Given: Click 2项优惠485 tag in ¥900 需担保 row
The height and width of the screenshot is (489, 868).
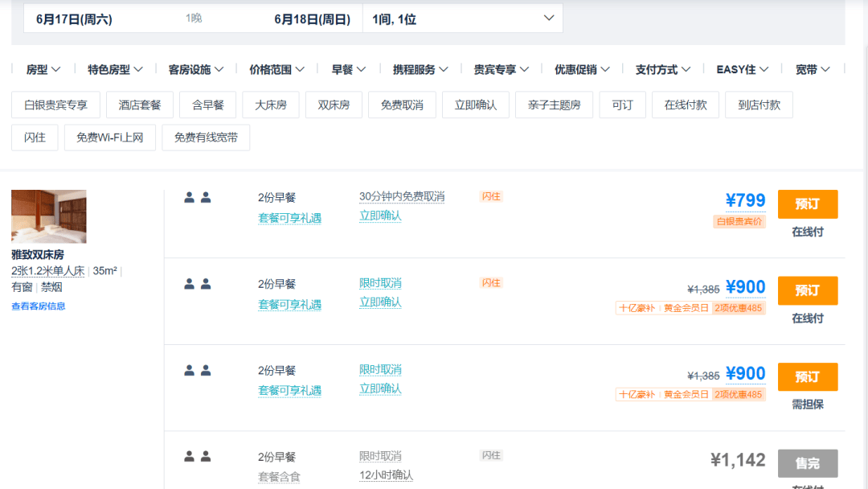Looking at the screenshot, I should tap(739, 394).
